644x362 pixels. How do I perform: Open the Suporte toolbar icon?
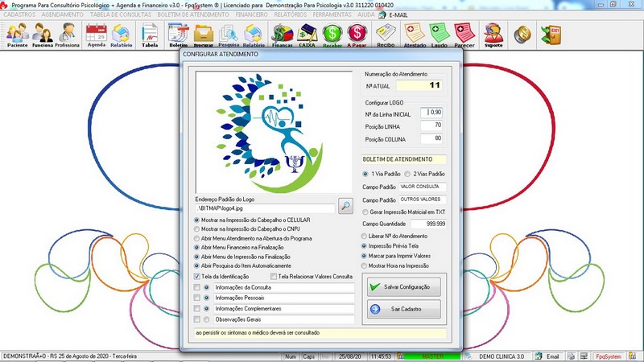pyautogui.click(x=493, y=35)
